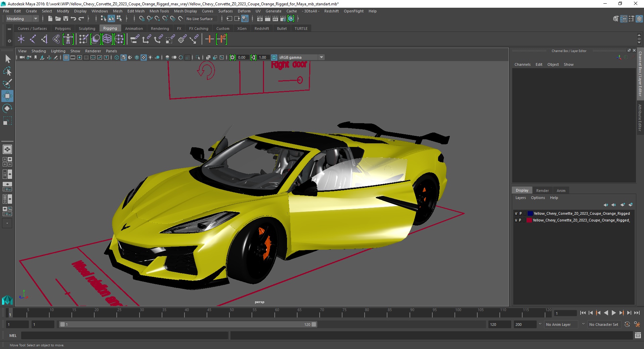The width and height of the screenshot is (644, 349).
Task: Click the Lattice deformer shelf icon
Action: pos(107,39)
